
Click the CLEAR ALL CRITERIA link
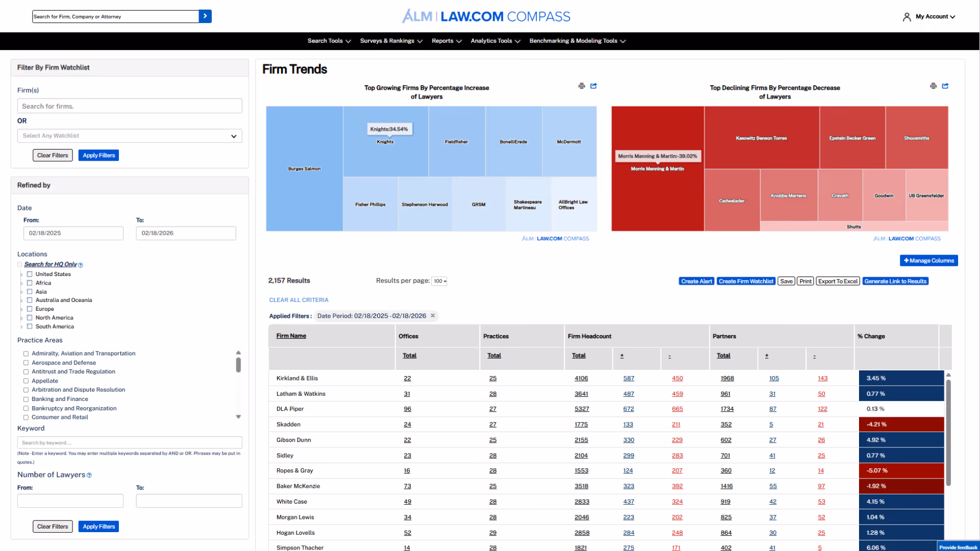(x=299, y=300)
